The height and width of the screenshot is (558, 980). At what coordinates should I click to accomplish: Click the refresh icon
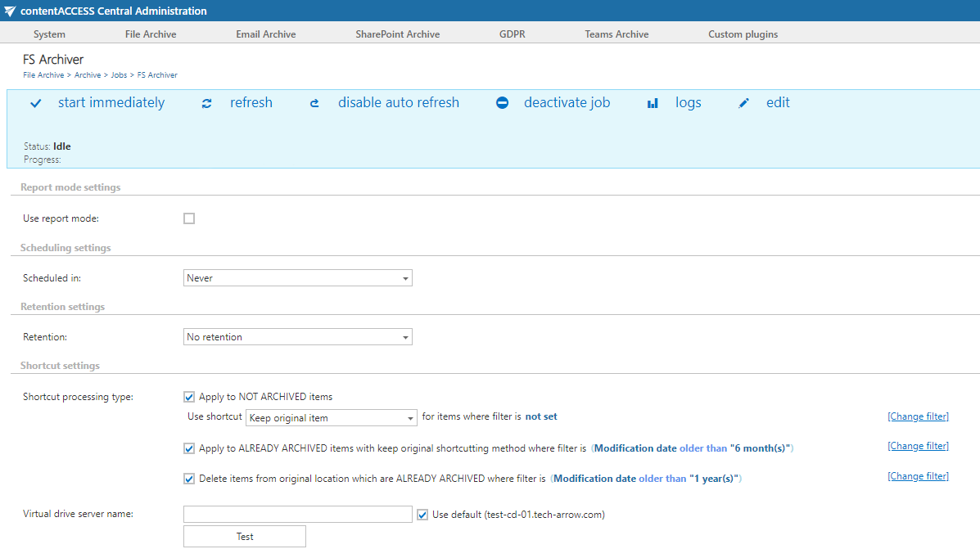point(206,103)
